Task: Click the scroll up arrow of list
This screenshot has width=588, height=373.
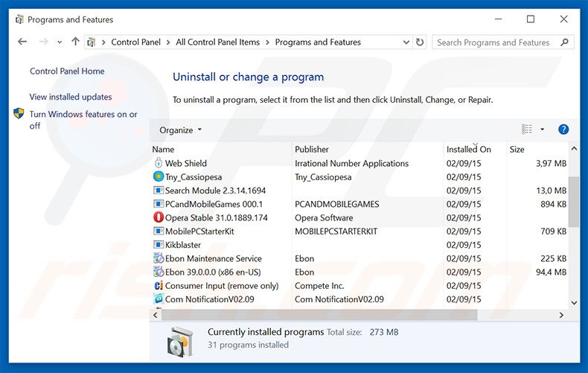Action: pos(574,149)
